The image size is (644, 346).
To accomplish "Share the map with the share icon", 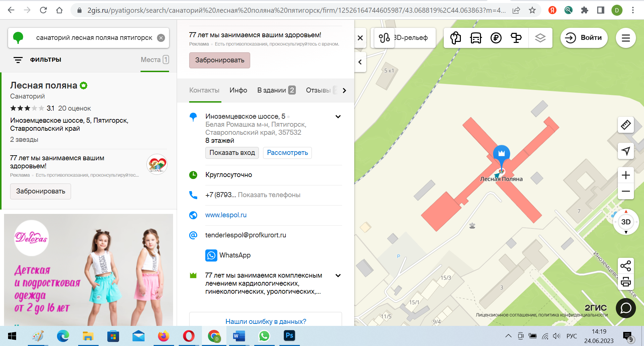I will [x=626, y=266].
